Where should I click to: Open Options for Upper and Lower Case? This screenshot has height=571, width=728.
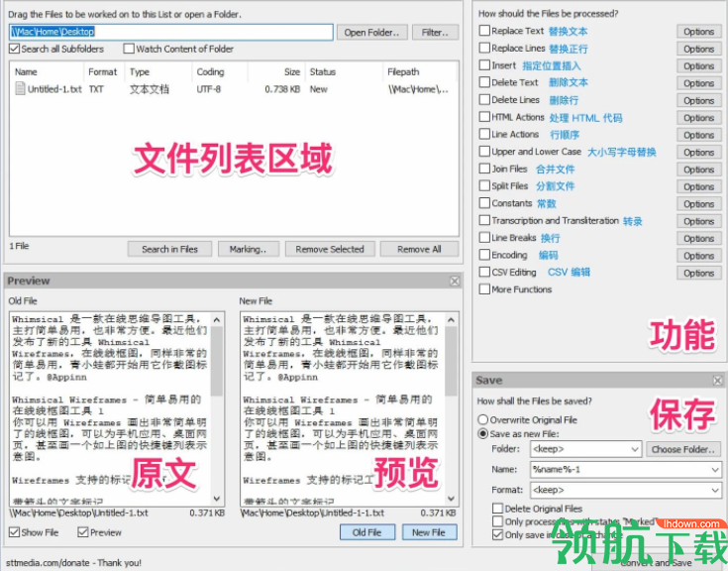(698, 153)
